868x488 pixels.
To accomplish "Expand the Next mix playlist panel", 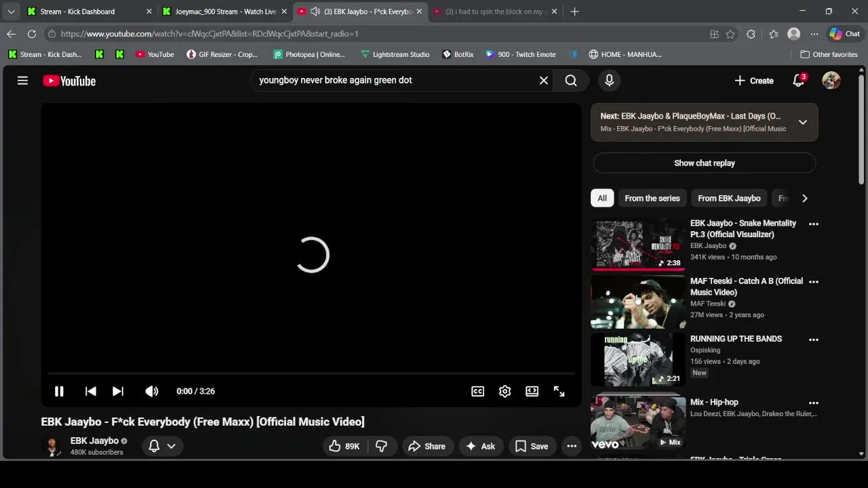I will (803, 122).
